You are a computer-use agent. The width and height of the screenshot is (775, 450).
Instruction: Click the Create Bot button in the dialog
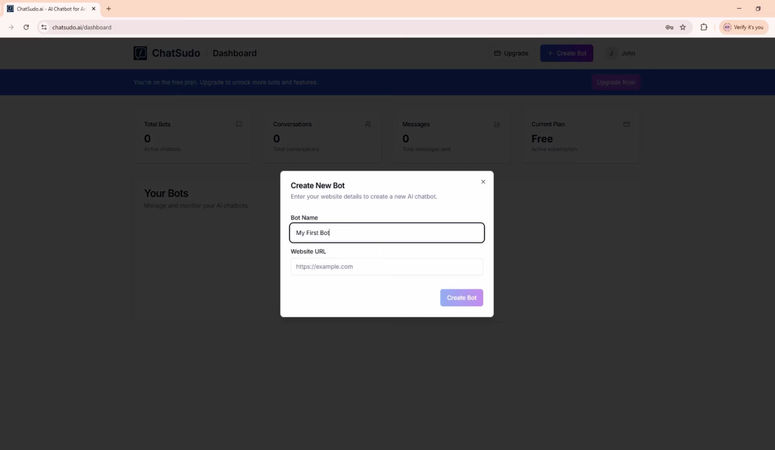462,298
